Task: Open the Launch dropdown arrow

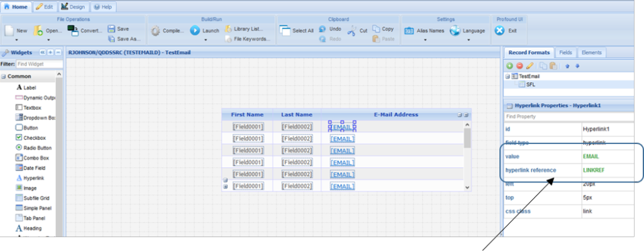Action: point(206,40)
